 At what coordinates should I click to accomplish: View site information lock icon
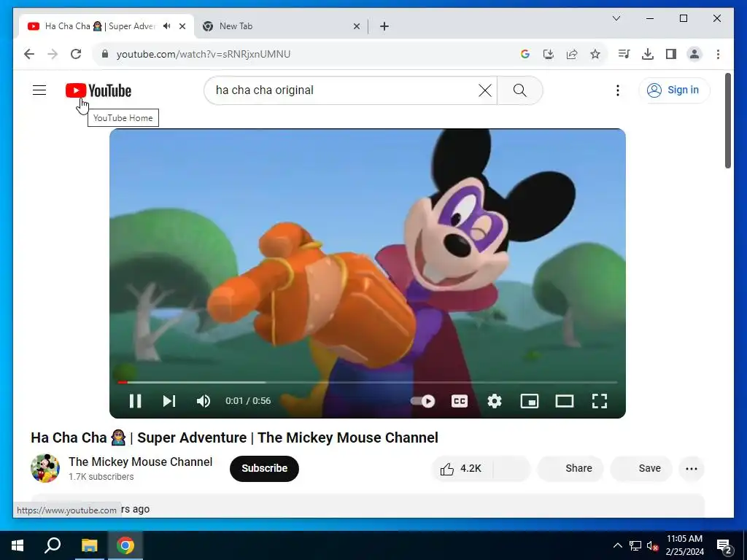[105, 54]
